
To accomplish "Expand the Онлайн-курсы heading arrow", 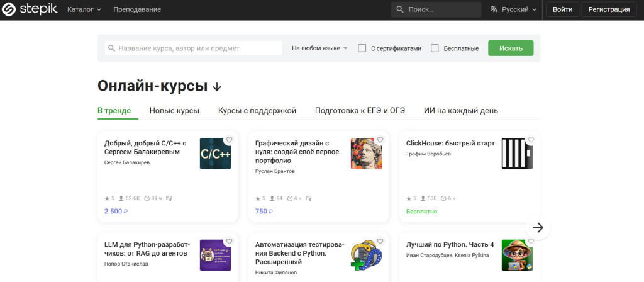I will click(x=217, y=87).
